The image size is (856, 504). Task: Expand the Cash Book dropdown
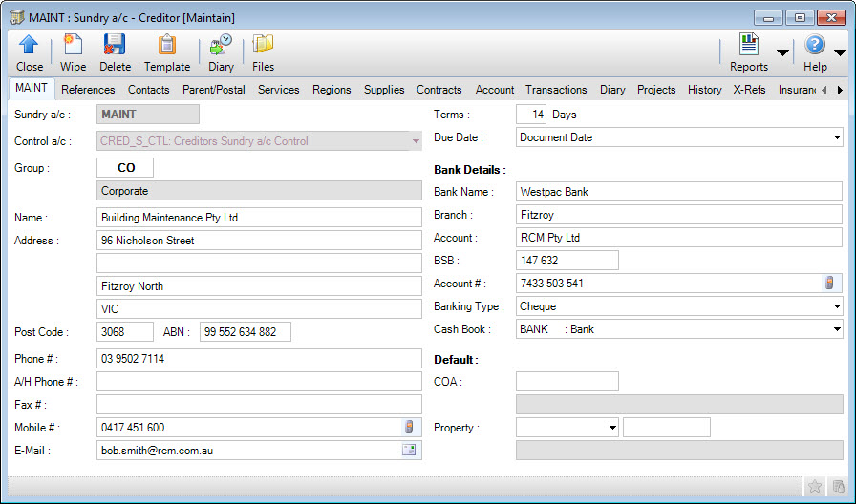(836, 329)
